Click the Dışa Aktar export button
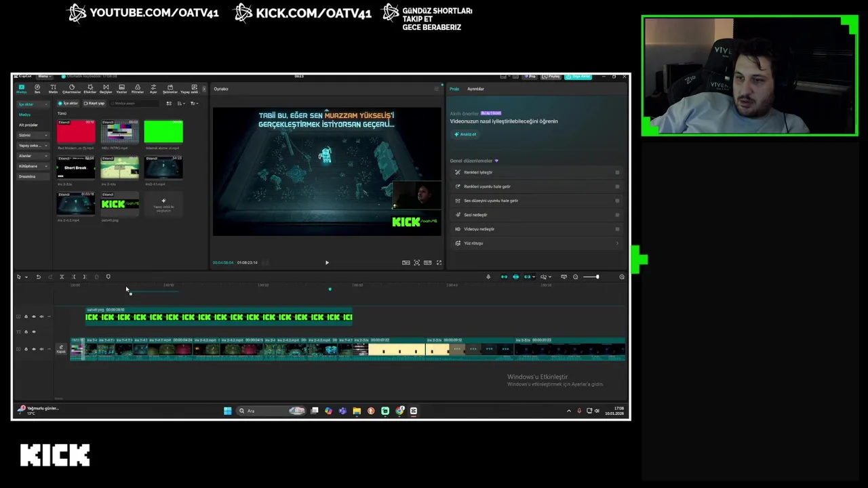Viewport: 868px width, 488px height. click(578, 76)
